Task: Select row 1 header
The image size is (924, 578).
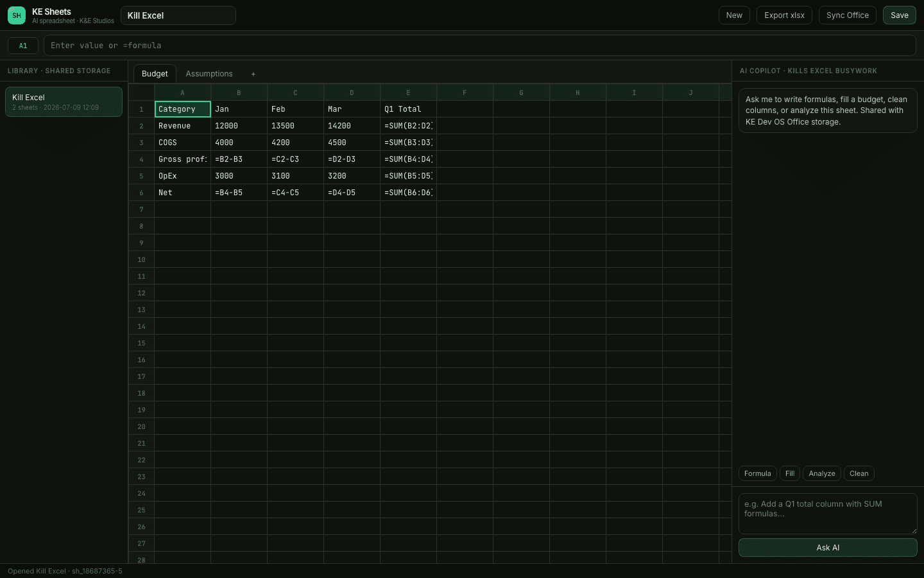Action: coord(141,109)
